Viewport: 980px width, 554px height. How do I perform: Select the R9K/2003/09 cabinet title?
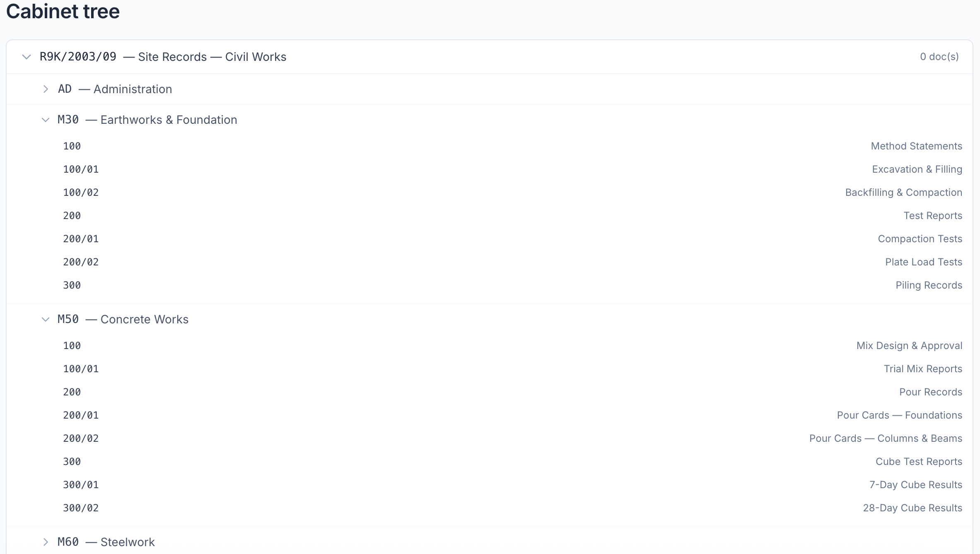(163, 57)
